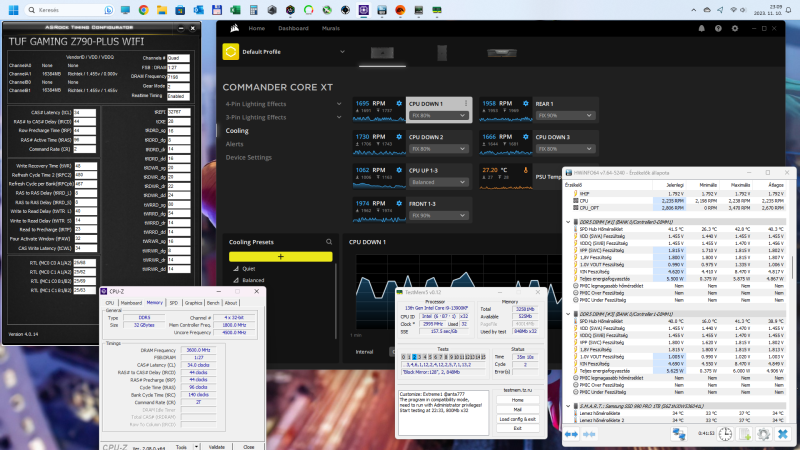Open CPU DOWN 3 fan settings gear
This screenshot has height=450, width=800.
526,137
